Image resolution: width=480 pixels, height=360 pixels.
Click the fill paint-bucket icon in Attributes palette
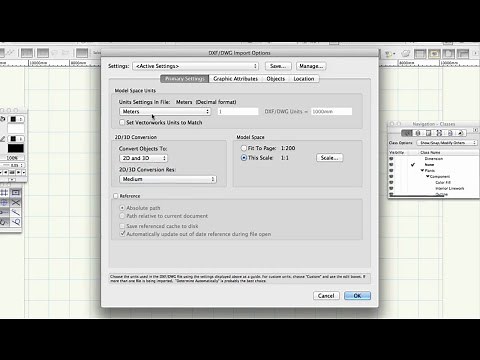pyautogui.click(x=3, y=119)
